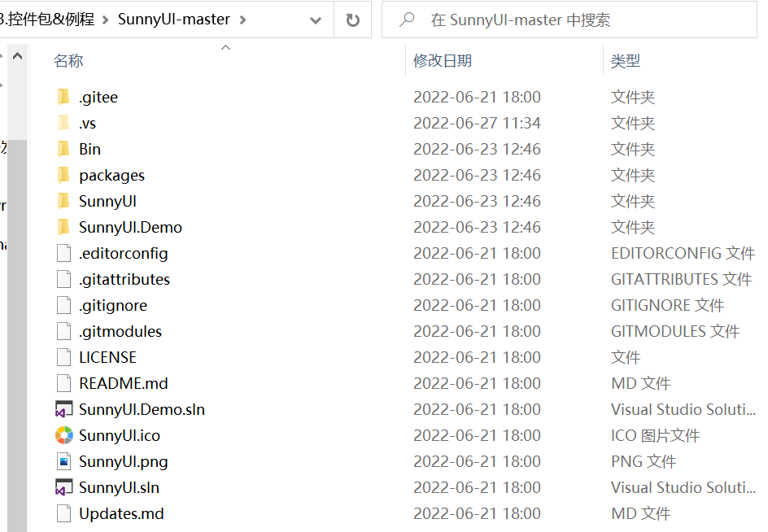
Task: Sort by the 修改日期 column header
Action: click(443, 61)
